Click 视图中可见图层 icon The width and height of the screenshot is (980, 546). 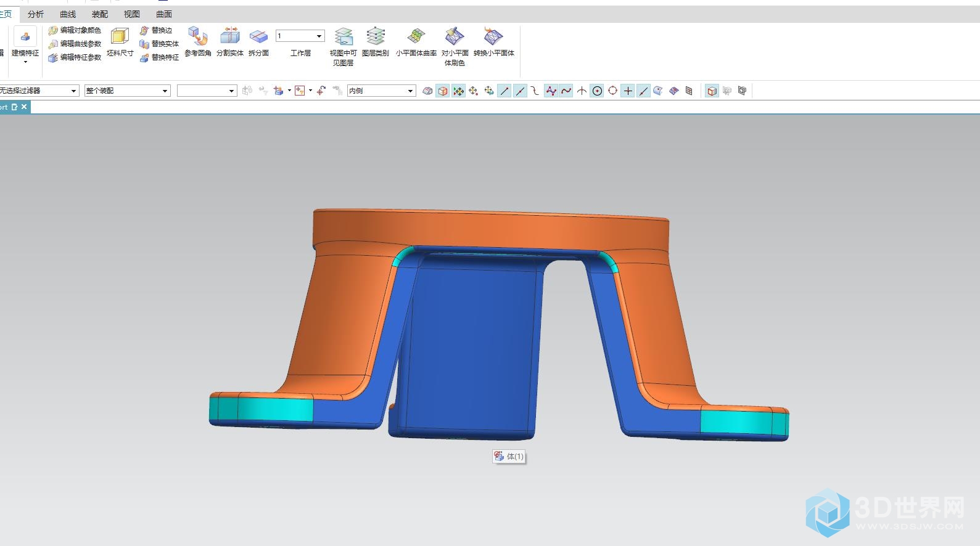[343, 46]
